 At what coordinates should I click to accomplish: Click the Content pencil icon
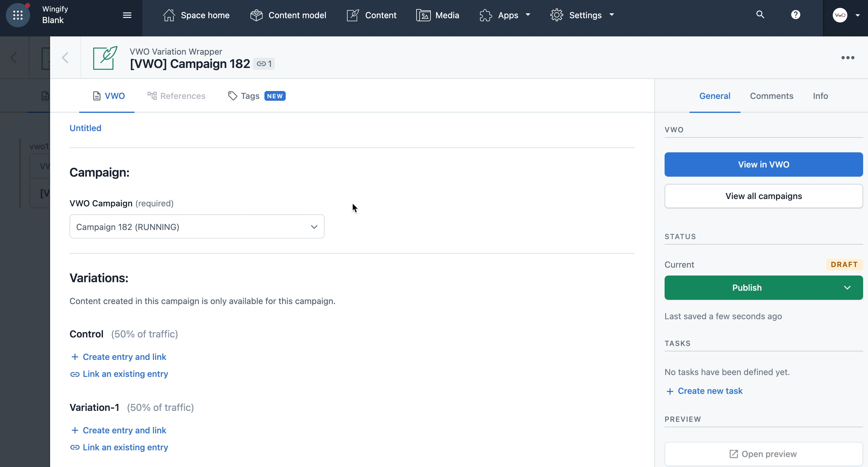pos(353,15)
